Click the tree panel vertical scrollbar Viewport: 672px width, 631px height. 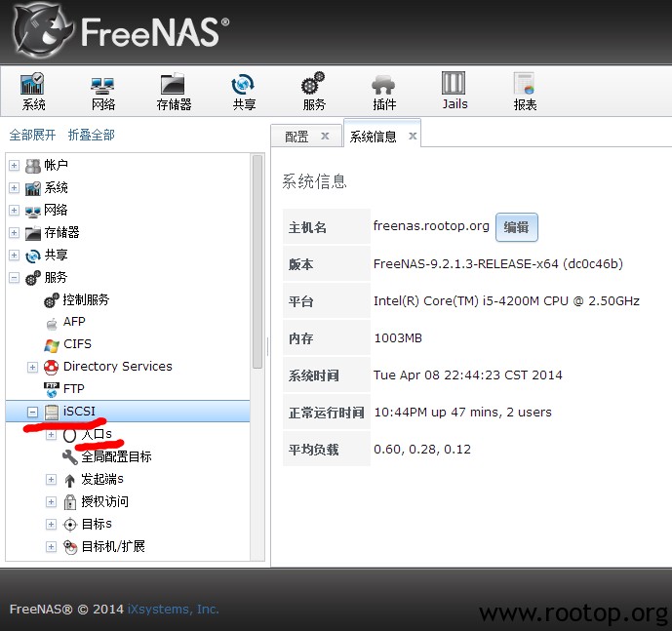(257, 262)
